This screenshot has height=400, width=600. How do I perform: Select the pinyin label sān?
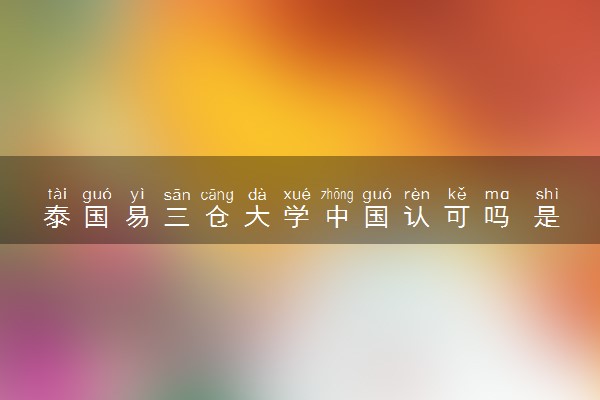[x=177, y=195]
